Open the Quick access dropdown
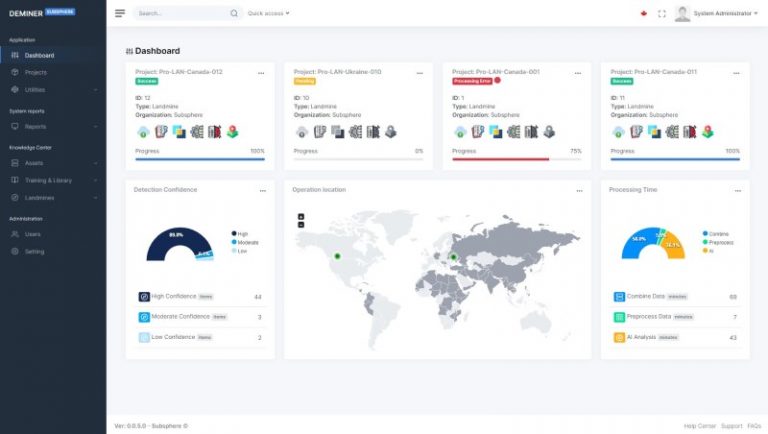Screen dimensions: 768x434 (x=268, y=14)
